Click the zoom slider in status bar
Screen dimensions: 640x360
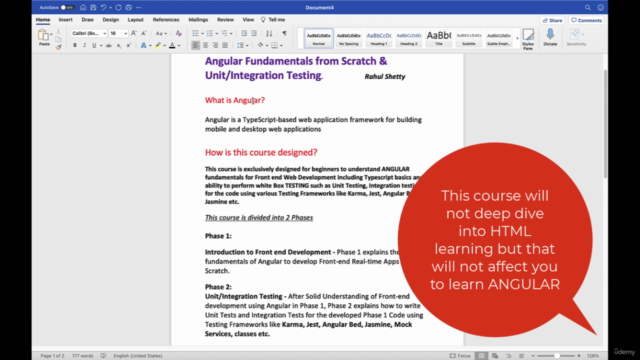click(x=556, y=356)
